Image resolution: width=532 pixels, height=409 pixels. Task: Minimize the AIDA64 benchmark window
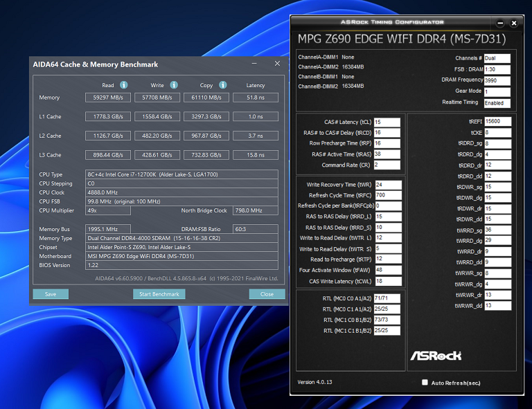tap(254, 64)
